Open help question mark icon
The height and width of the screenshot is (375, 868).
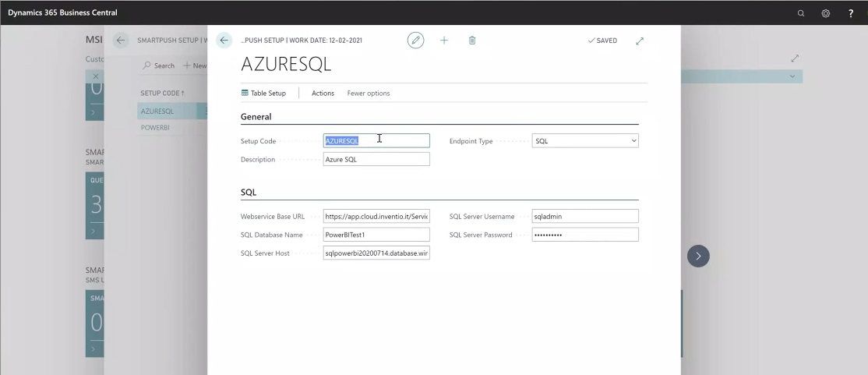pos(851,13)
